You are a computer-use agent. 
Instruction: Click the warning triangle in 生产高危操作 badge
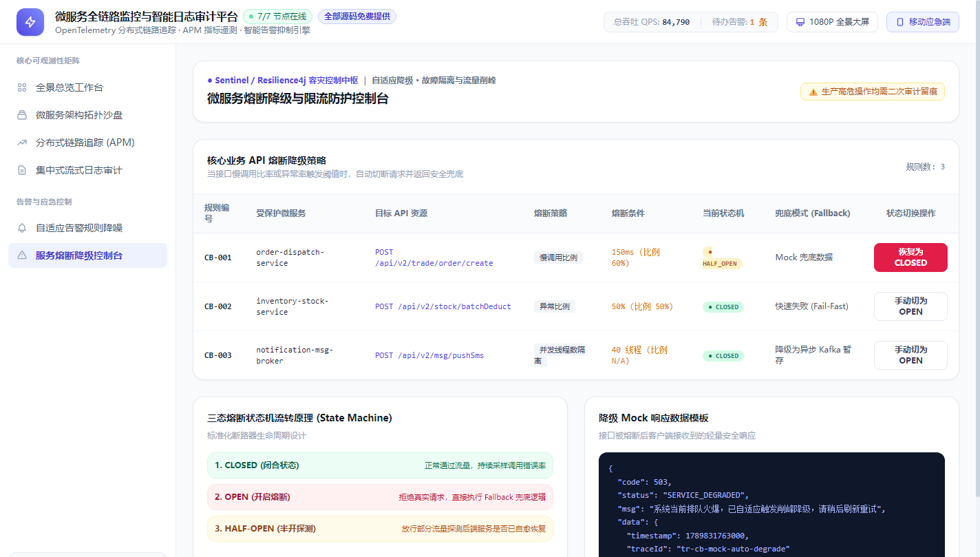click(x=813, y=92)
